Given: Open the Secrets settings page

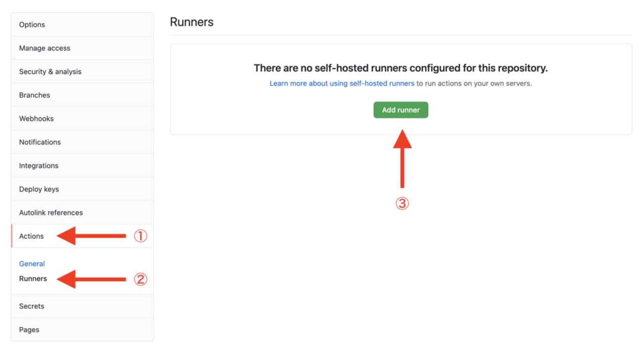Looking at the screenshot, I should pos(32,306).
